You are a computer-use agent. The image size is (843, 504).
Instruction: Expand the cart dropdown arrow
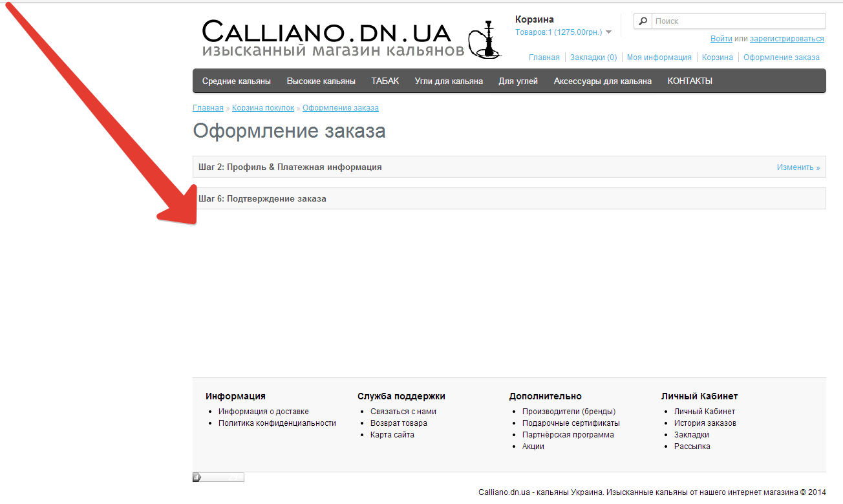pyautogui.click(x=608, y=32)
